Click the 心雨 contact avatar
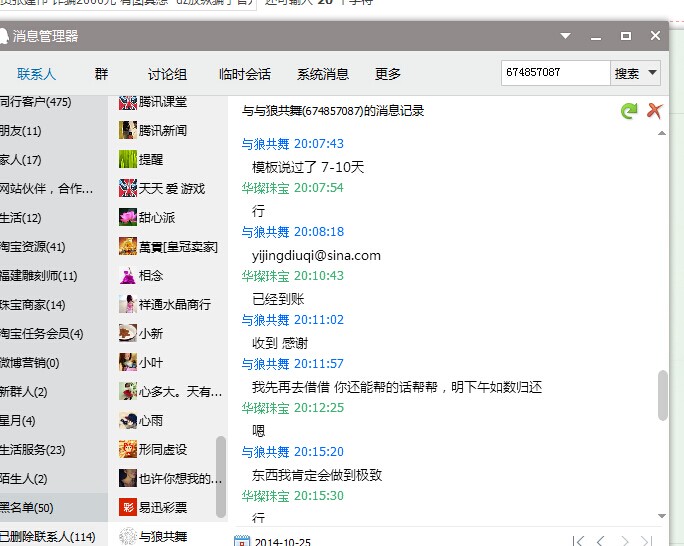Screen dimensions: 684x546 128,420
